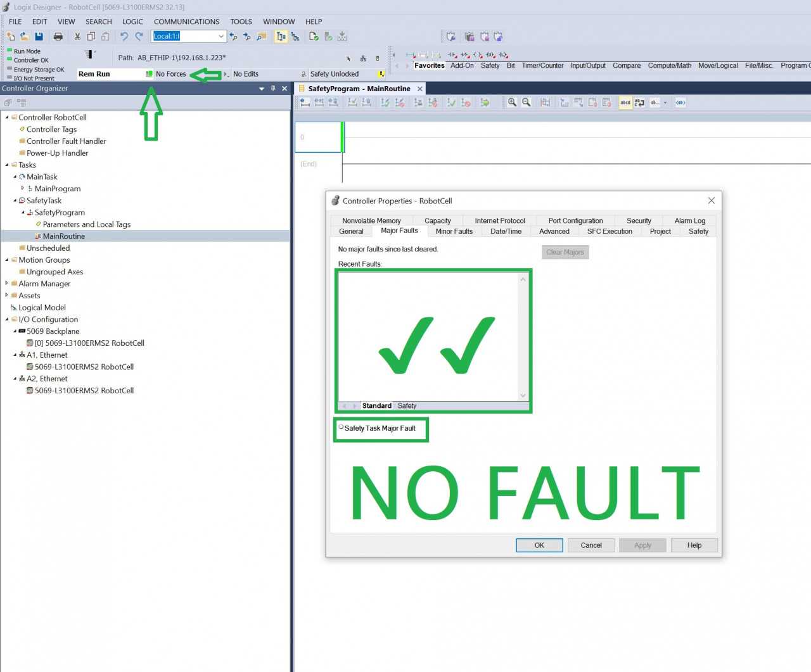The height and width of the screenshot is (672, 811).
Task: Open the Local:1:I tag search dropdown
Action: pyautogui.click(x=220, y=37)
